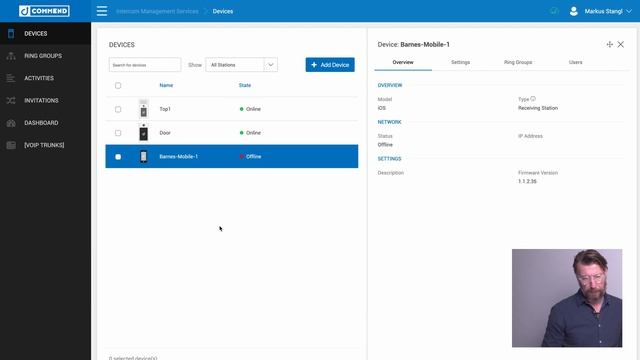Open Dashboard in the sidebar
Image resolution: width=640 pixels, height=360 pixels.
pos(45,123)
